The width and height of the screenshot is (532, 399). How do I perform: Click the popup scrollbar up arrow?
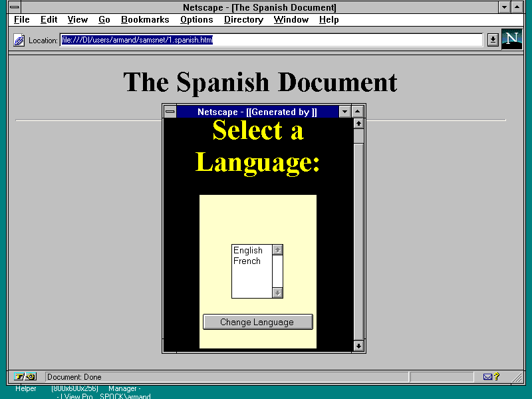[358, 124]
